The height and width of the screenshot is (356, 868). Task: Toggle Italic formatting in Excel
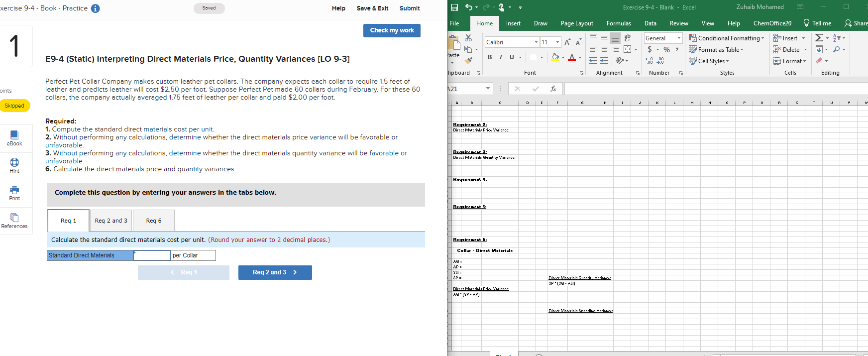tap(501, 57)
